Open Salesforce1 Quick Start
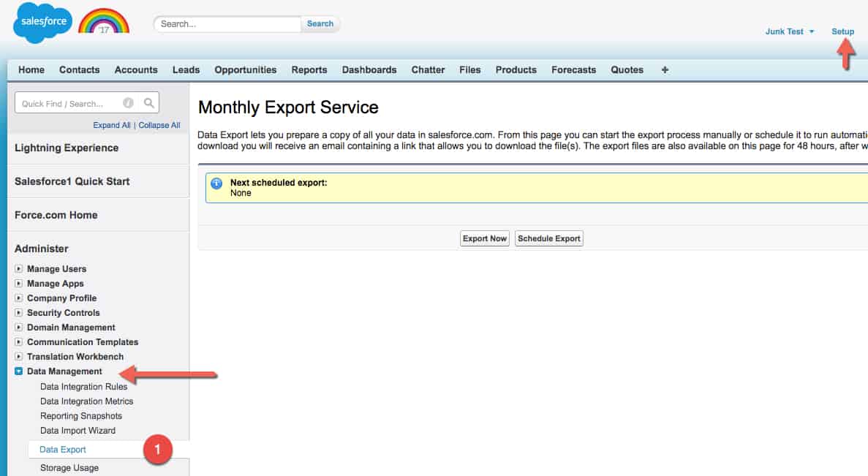This screenshot has height=476, width=868. click(x=72, y=181)
